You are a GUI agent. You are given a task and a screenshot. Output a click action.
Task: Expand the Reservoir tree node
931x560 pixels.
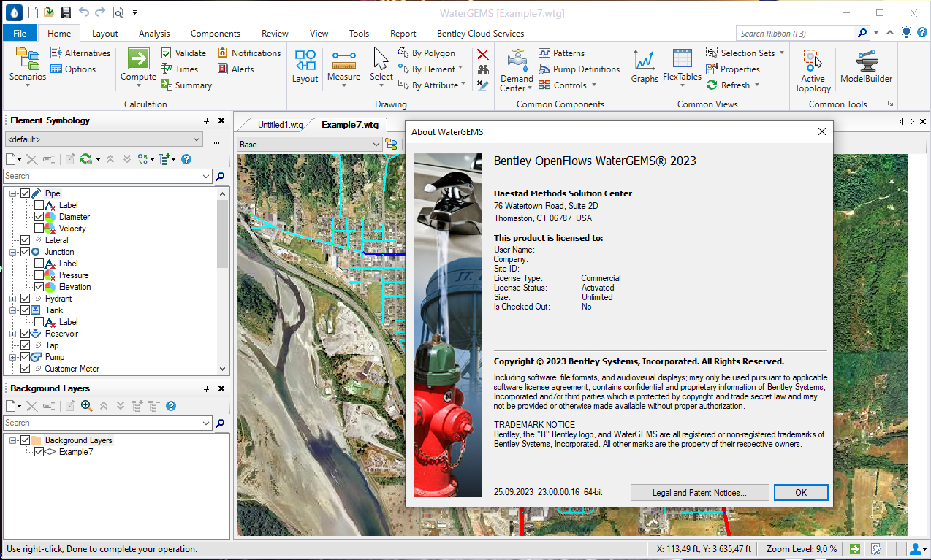(x=13, y=334)
